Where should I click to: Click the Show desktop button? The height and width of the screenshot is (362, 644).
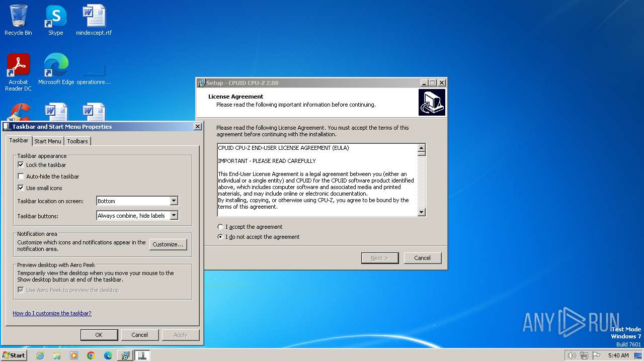[x=638, y=355]
